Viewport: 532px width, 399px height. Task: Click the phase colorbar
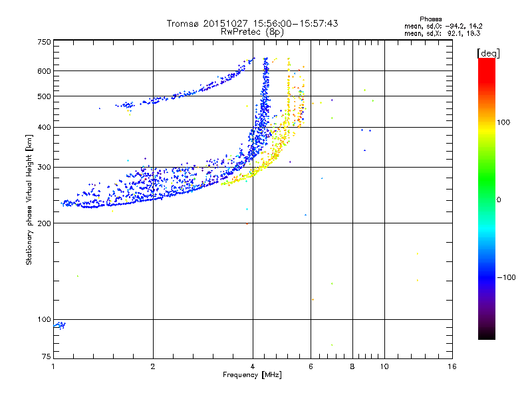pos(487,199)
